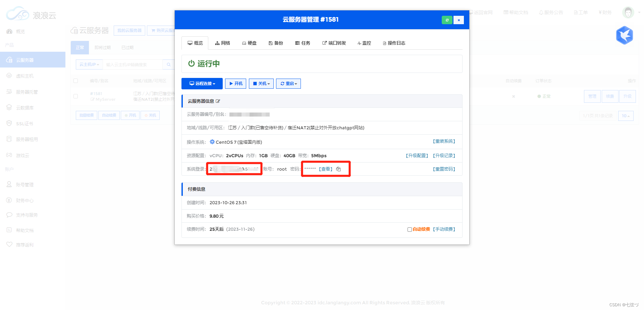Open the 云主机IP filter dropdown

coord(89,64)
